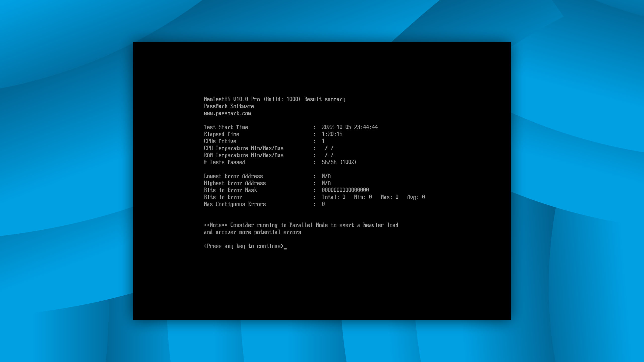Select the Test Start Time label
Screen dimensions: 644x362
pyautogui.click(x=226, y=127)
